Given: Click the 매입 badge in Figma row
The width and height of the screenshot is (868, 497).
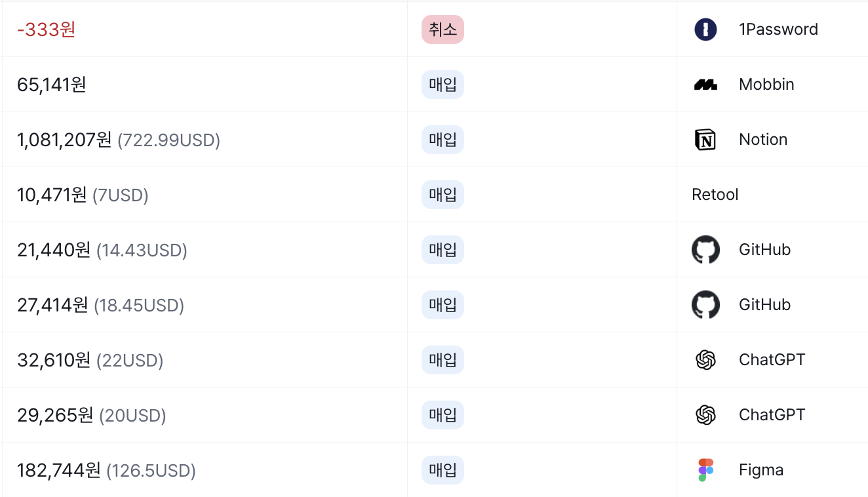Looking at the screenshot, I should (x=443, y=470).
